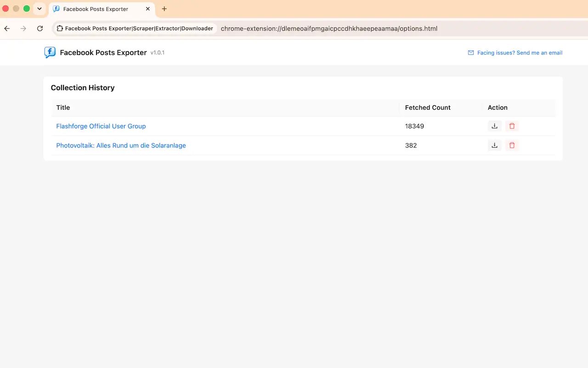Image resolution: width=588 pixels, height=368 pixels.
Task: Click the chrome-extension URL in address bar
Action: [x=329, y=29]
